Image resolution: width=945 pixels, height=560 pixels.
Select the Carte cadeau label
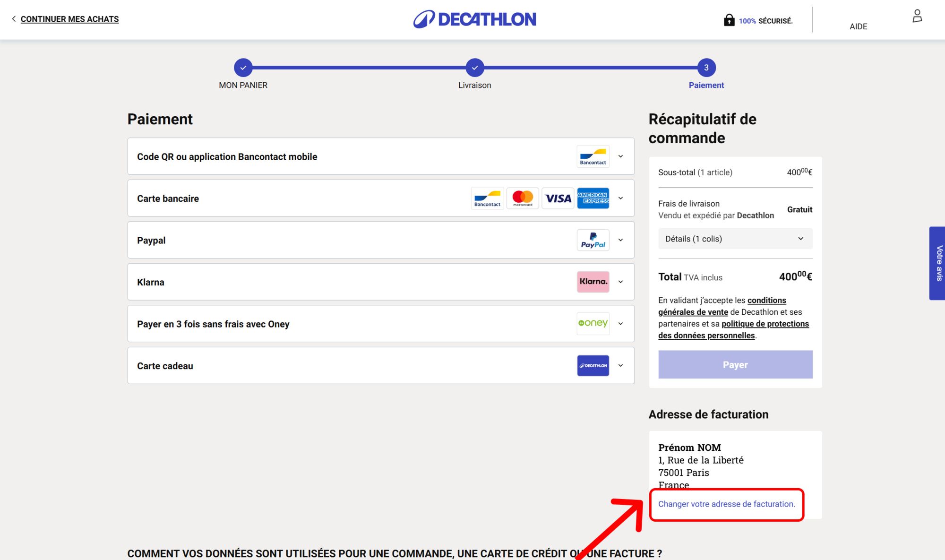tap(165, 366)
